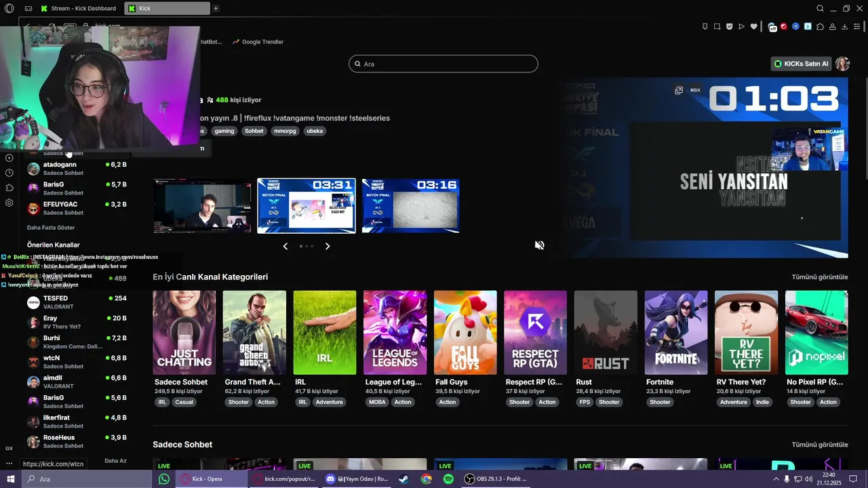The height and width of the screenshot is (488, 868).
Task: Click the KICKs Satın Al button
Action: click(802, 64)
